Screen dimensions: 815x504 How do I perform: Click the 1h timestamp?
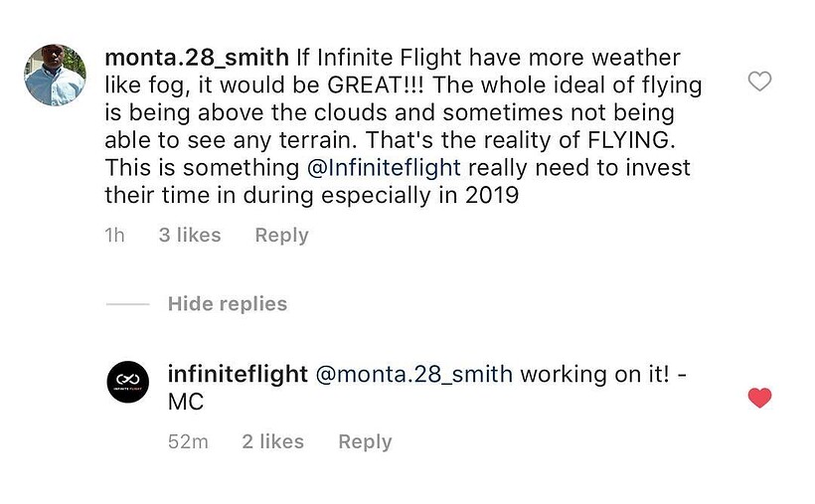click(x=115, y=236)
